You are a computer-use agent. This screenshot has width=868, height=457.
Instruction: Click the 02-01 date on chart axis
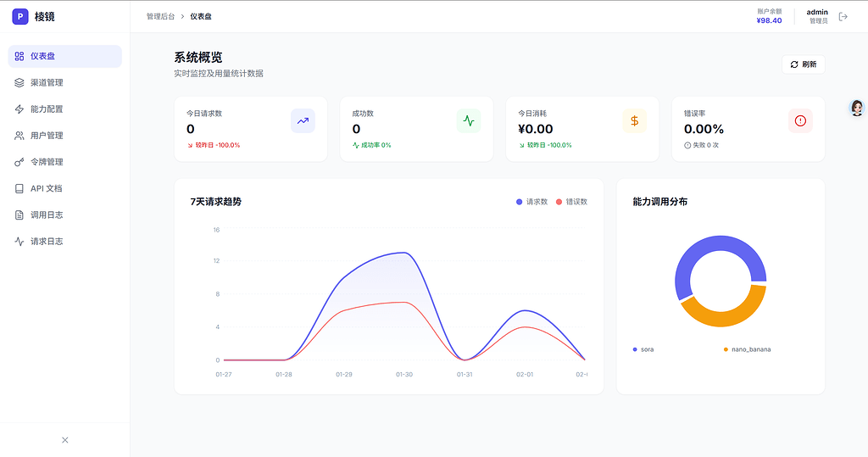click(x=525, y=375)
